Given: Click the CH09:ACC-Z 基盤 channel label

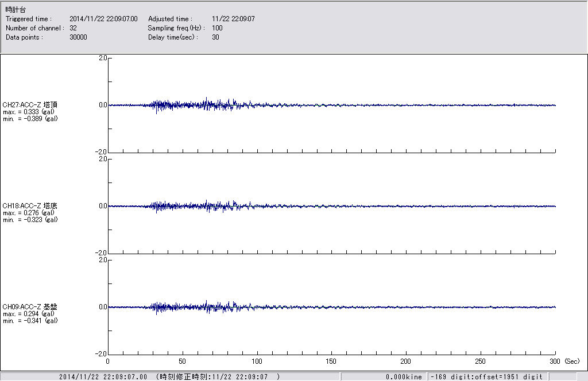Looking at the screenshot, I should click(x=30, y=307).
